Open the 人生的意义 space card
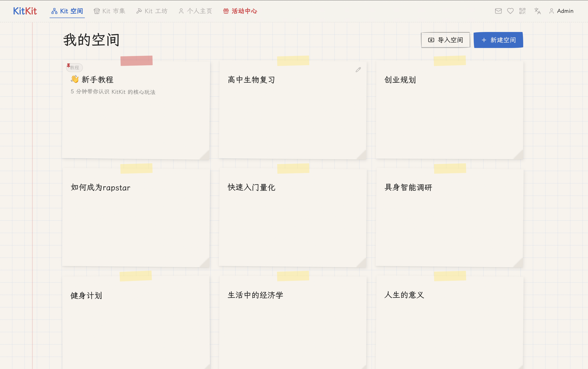 click(449, 323)
